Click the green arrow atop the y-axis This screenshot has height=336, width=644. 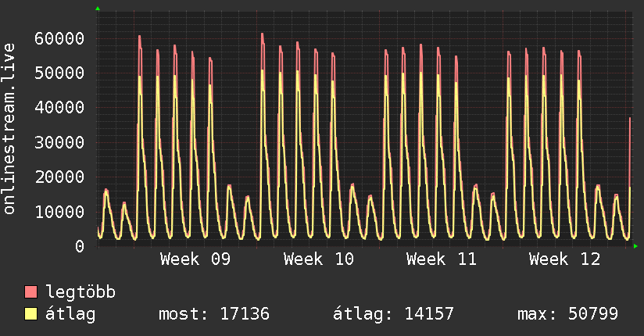click(98, 9)
